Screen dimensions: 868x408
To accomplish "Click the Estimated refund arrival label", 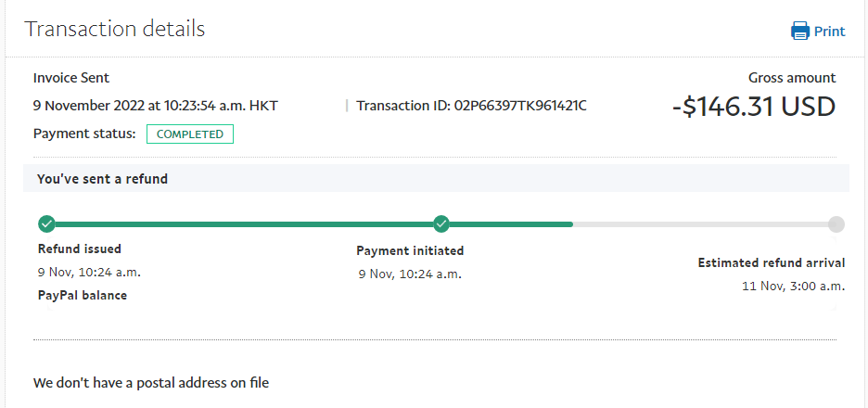I will pos(771,262).
